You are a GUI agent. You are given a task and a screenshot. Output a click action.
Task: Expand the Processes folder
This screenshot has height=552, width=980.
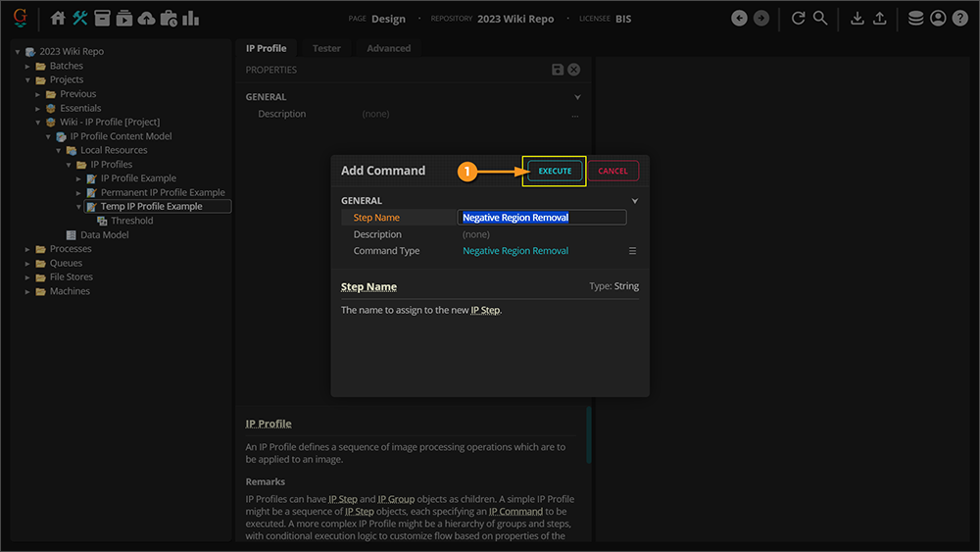pyautogui.click(x=28, y=249)
